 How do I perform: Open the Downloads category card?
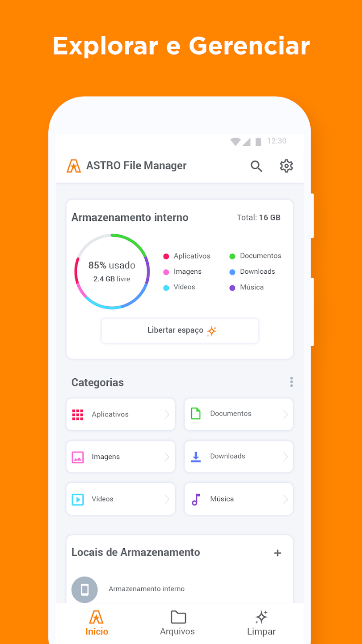pyautogui.click(x=239, y=457)
